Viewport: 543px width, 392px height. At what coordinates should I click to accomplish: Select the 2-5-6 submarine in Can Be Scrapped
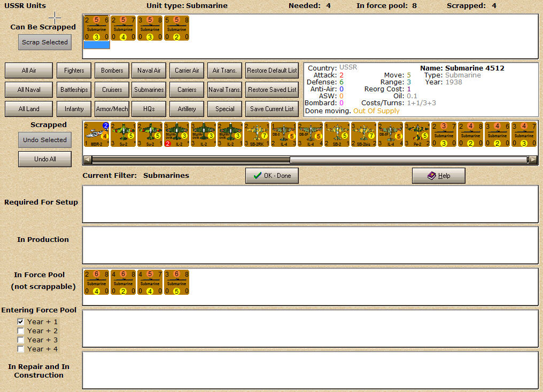point(97,28)
